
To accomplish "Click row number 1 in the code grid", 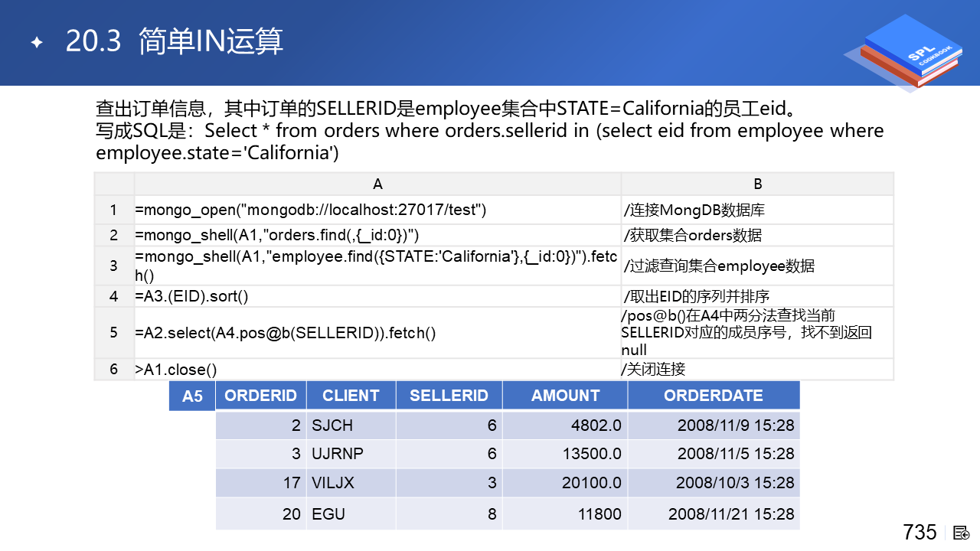I will (114, 210).
